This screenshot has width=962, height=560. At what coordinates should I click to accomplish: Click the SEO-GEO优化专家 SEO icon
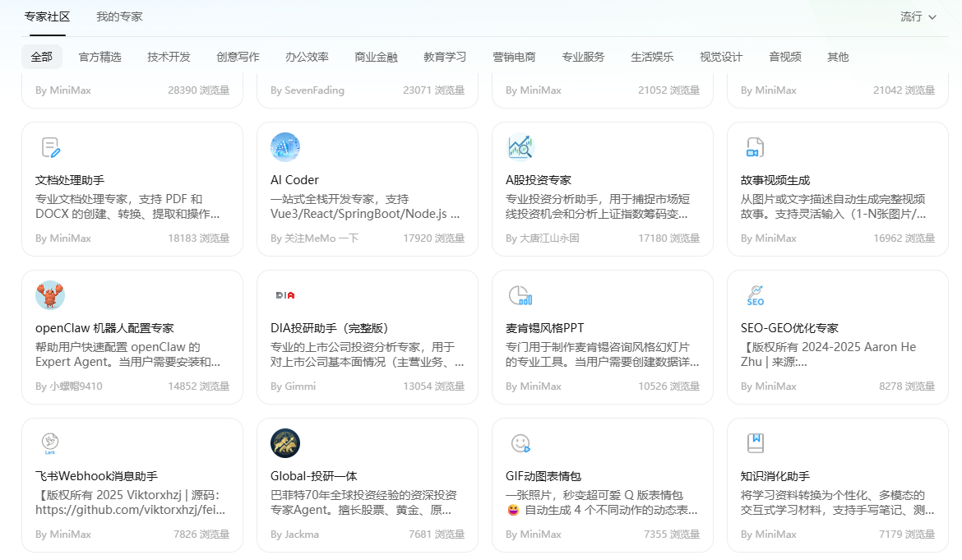click(x=755, y=295)
